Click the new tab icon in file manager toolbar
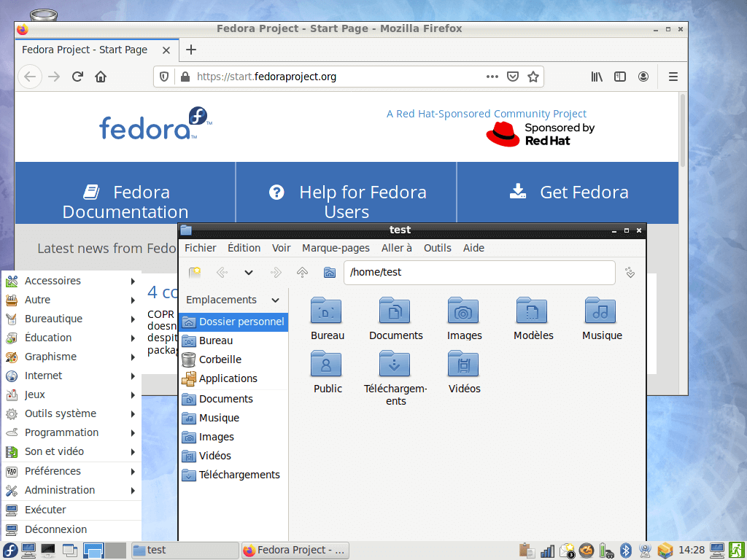747x560 pixels. 195,273
